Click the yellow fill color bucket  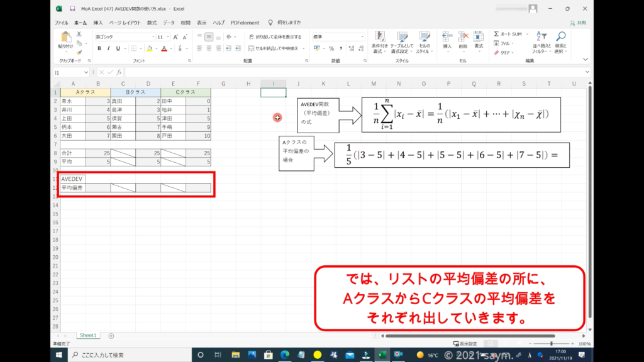148,48
